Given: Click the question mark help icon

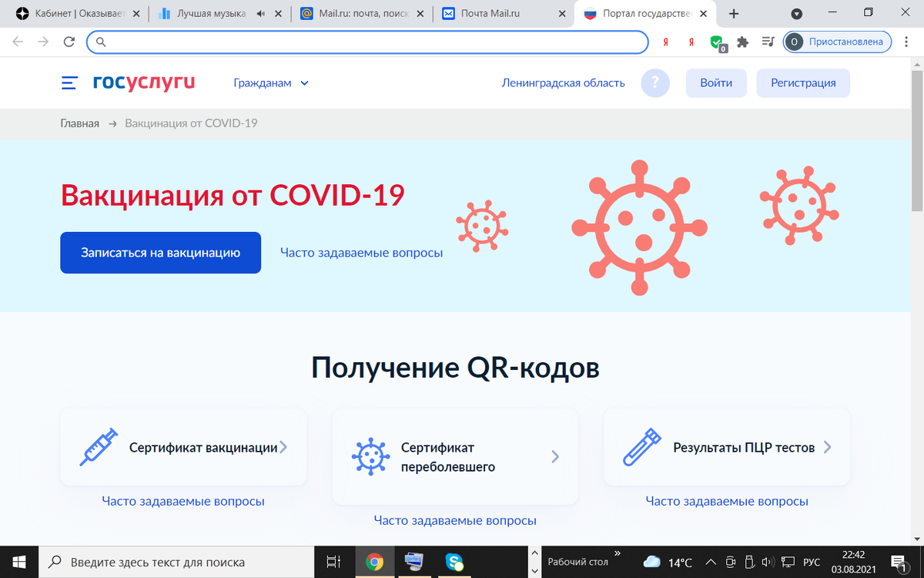Looking at the screenshot, I should 655,82.
